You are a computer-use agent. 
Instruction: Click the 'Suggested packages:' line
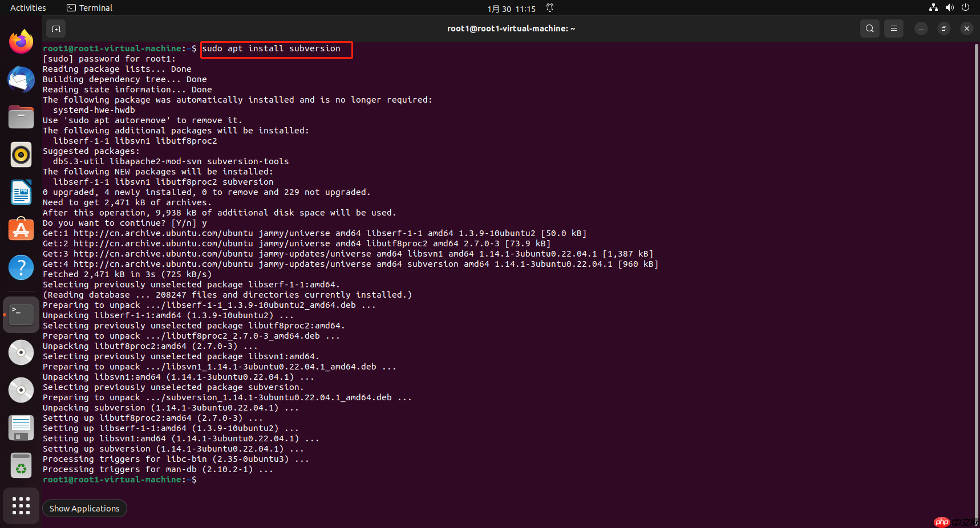click(91, 152)
